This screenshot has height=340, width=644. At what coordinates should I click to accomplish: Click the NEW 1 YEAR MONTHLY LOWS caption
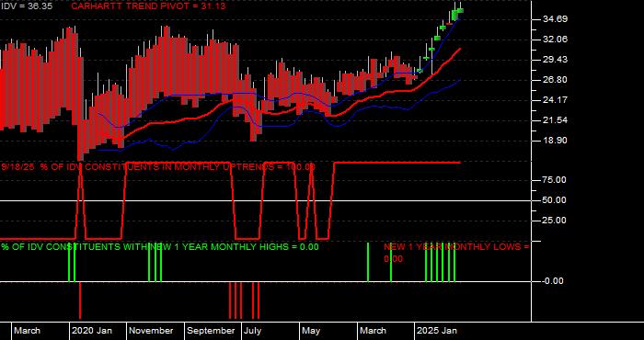coord(456,253)
